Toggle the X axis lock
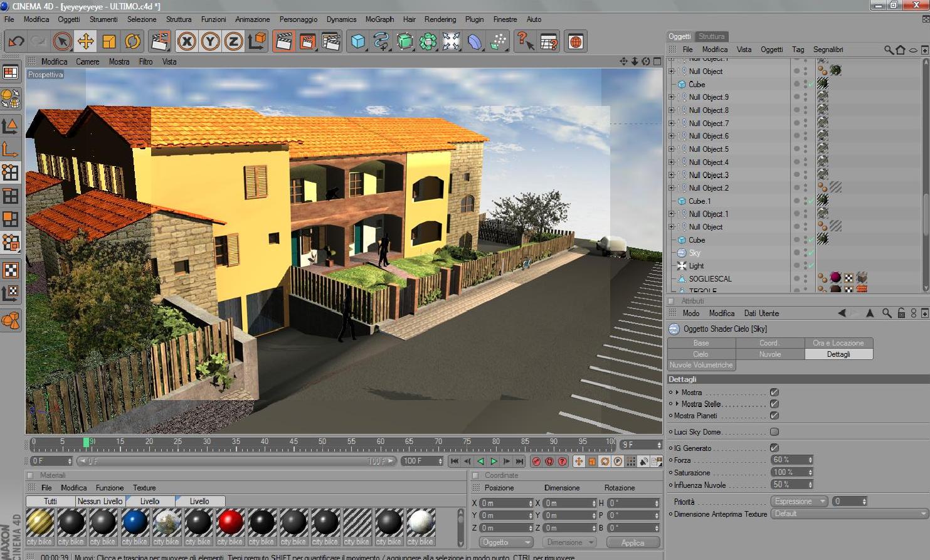The width and height of the screenshot is (930, 560). [x=186, y=41]
